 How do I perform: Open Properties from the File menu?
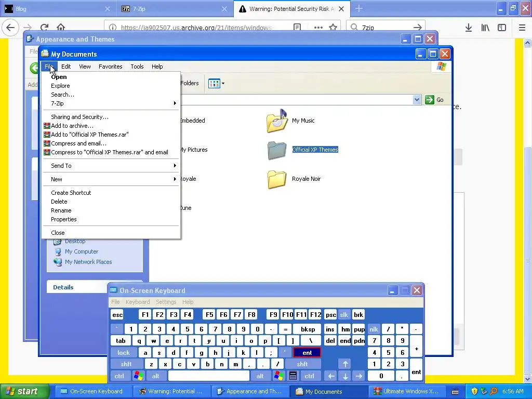click(111, 219)
